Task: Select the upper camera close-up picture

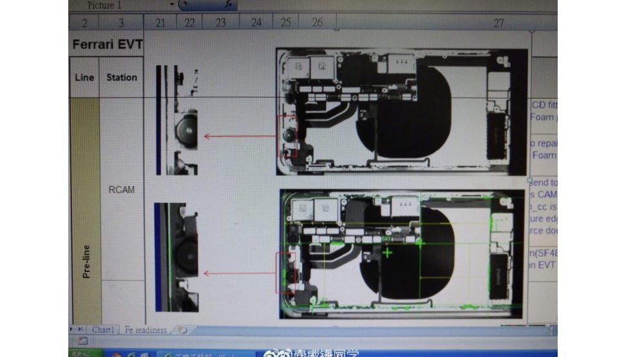Action: pos(177,120)
